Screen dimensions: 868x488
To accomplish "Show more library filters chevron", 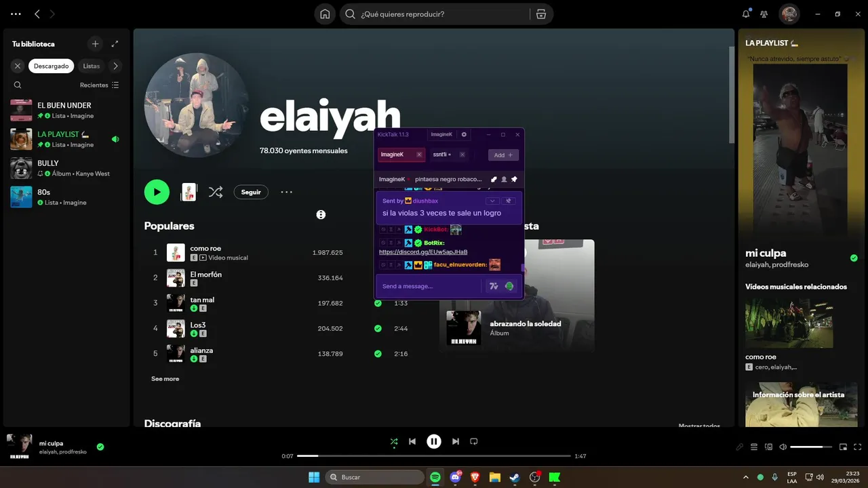I will tap(115, 66).
